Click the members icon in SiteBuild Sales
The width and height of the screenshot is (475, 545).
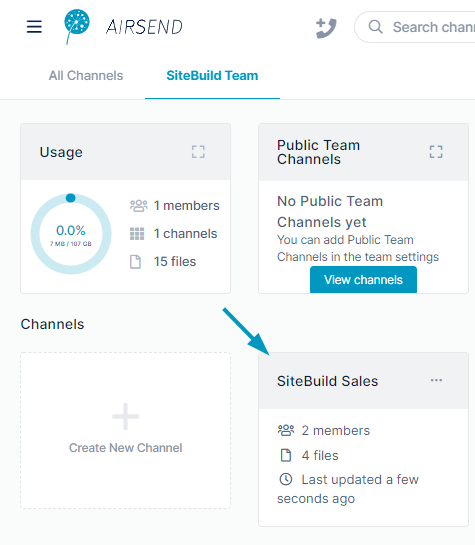286,430
